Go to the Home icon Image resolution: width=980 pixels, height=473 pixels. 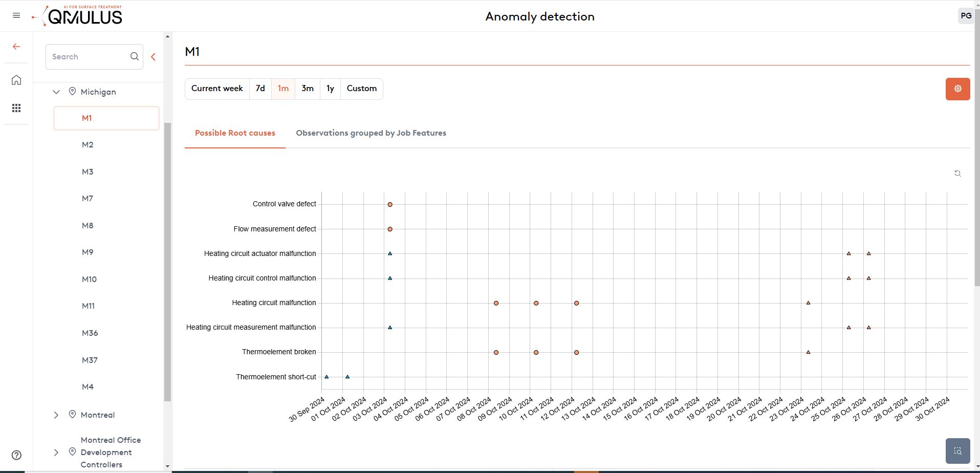click(16, 80)
